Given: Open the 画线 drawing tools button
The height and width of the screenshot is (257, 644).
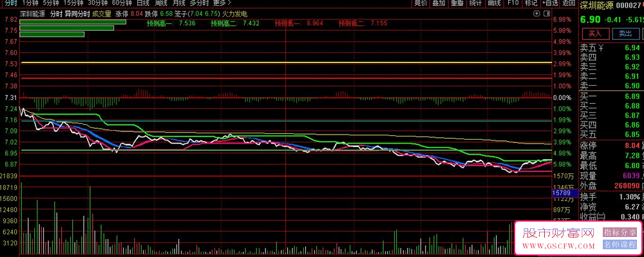Looking at the screenshot, I should (x=494, y=3).
